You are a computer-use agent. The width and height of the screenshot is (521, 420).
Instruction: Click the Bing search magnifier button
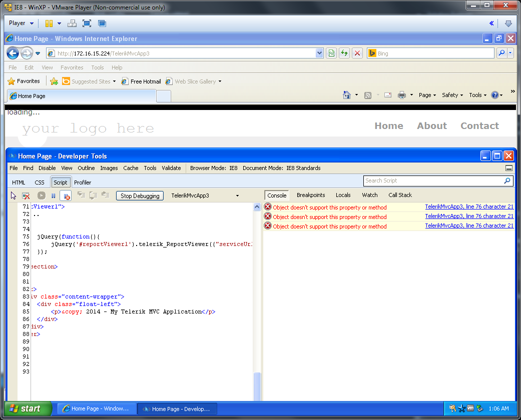click(x=501, y=53)
